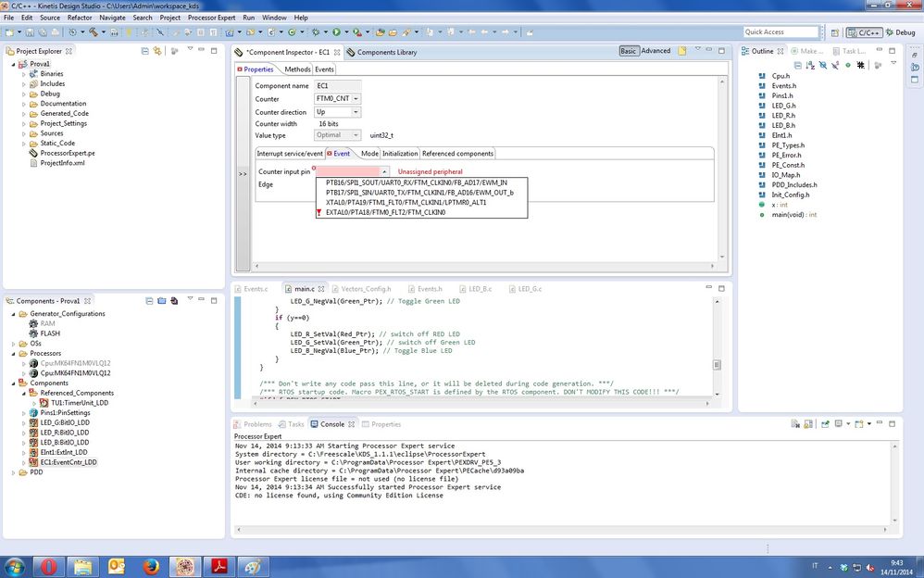Toggle alphabetical Sort in Outline toolbar
Screen dimensions: 924x578
[x=810, y=65]
